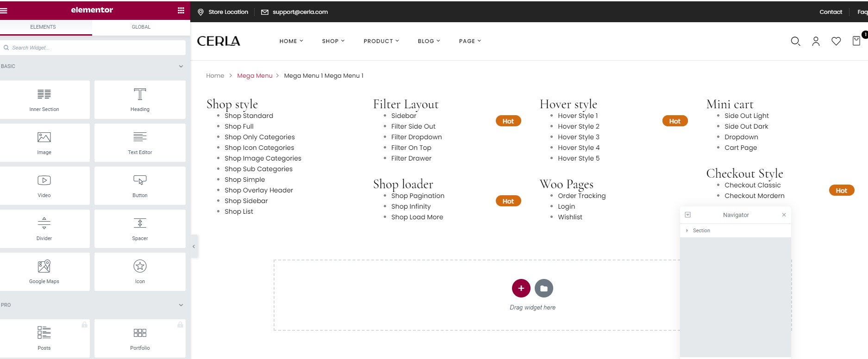Open the Shop dropdown menu
The height and width of the screenshot is (359, 868).
click(x=333, y=41)
